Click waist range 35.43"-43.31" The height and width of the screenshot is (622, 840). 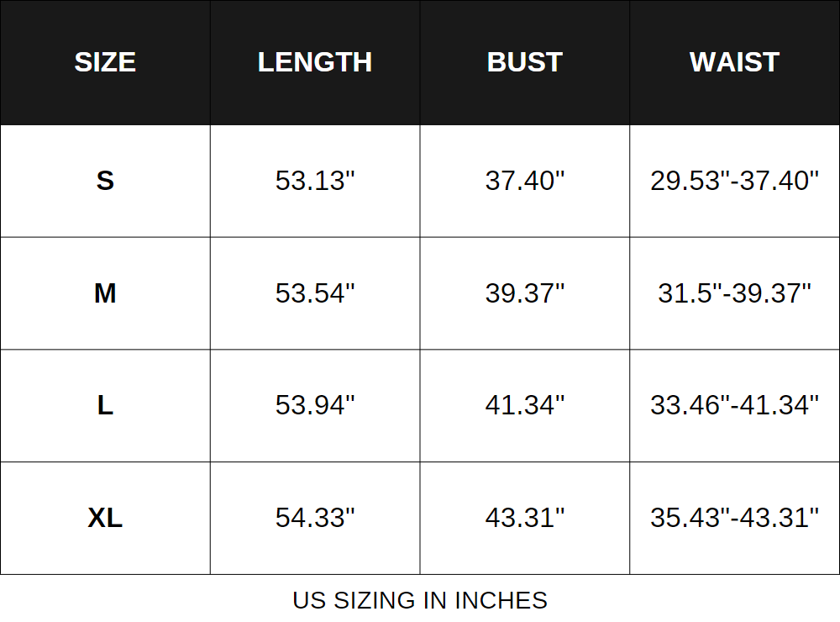[734, 518]
